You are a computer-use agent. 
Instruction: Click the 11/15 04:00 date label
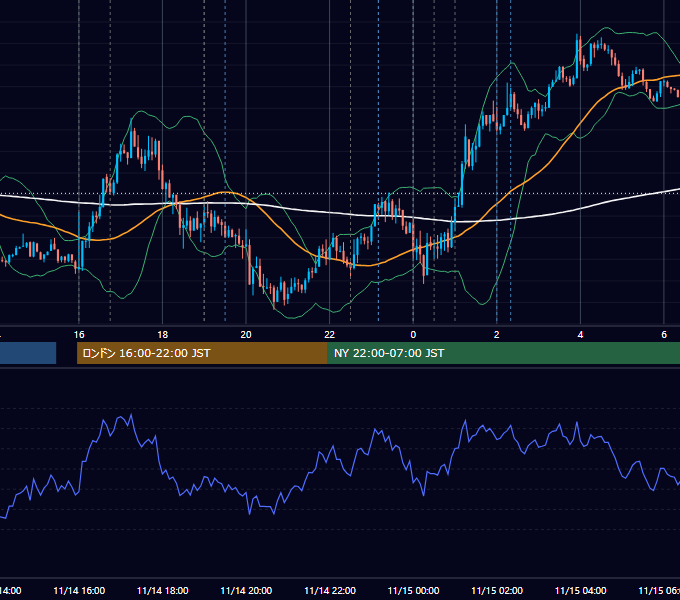tap(581, 590)
